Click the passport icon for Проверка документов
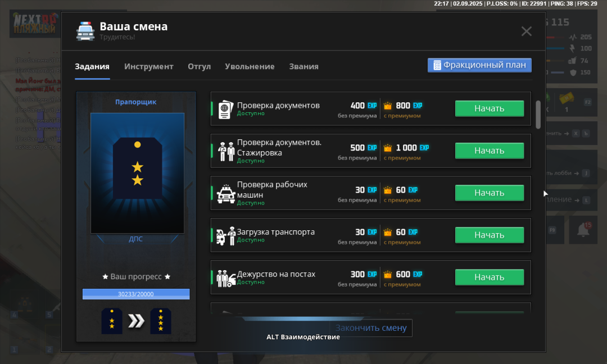The height and width of the screenshot is (364, 607). (225, 108)
